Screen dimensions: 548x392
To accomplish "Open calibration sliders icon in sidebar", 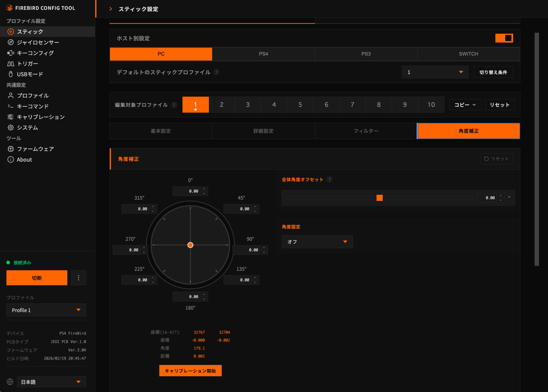I will 10,117.
